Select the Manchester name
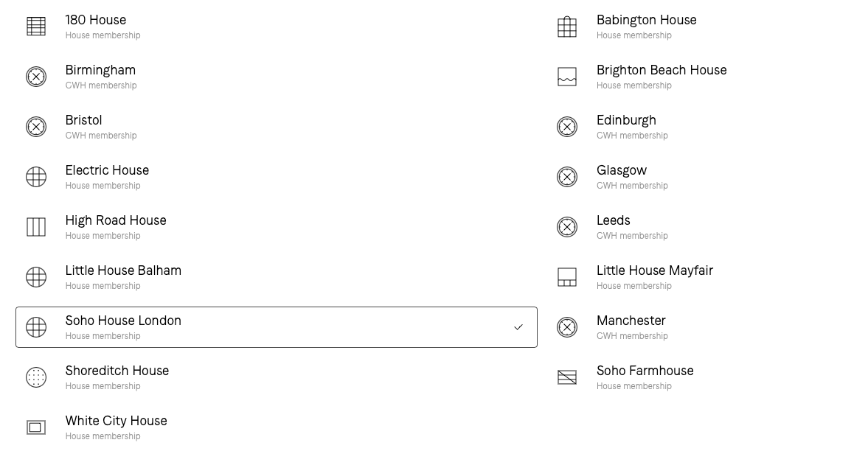 [x=631, y=321]
